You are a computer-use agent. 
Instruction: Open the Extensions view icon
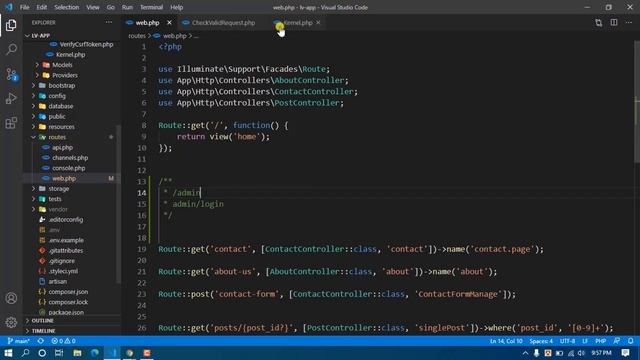click(x=11, y=122)
